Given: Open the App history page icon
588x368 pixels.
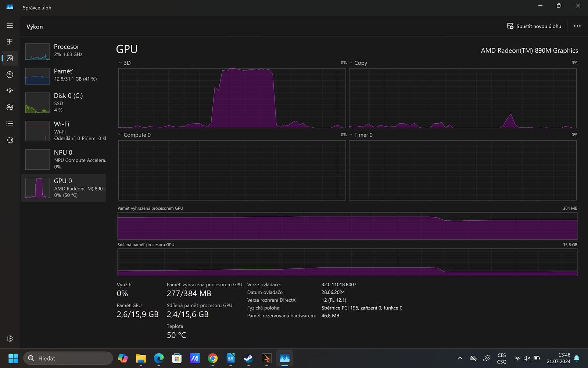Looking at the screenshot, I should point(10,75).
